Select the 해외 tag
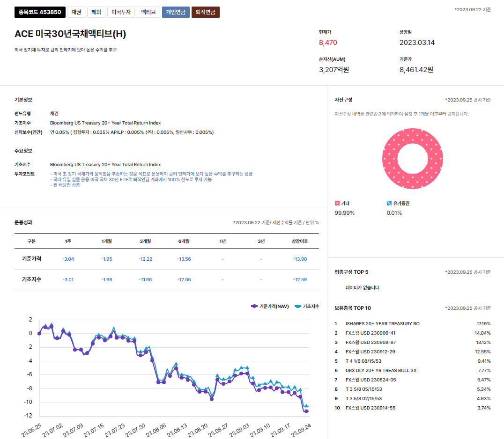 [x=96, y=12]
